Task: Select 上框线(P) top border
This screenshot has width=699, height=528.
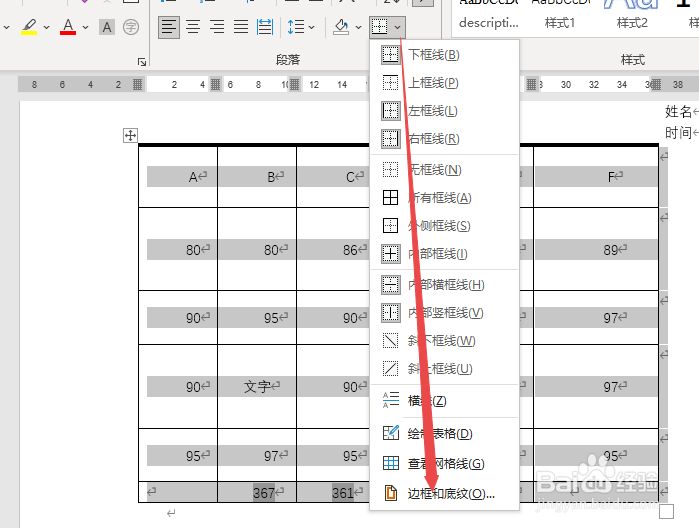Action: point(445,83)
